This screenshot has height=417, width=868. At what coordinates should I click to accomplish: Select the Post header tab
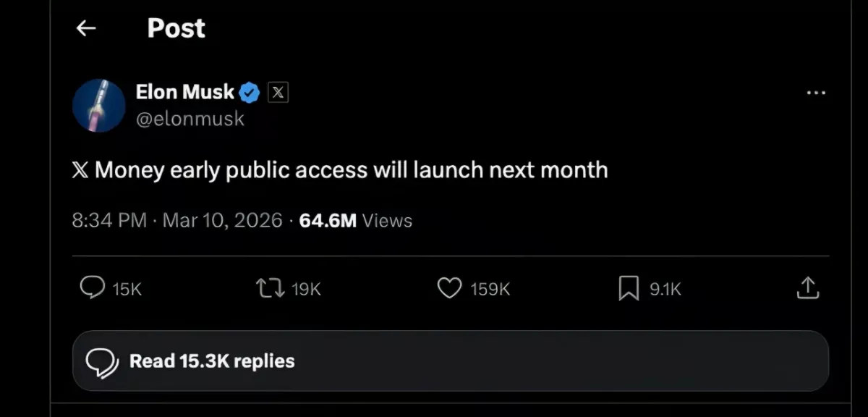pyautogui.click(x=176, y=28)
